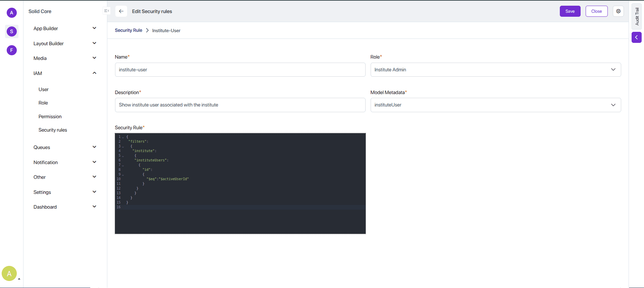Viewport: 644px width, 288px height.
Task: Expand the App Builder menu
Action: pos(65,28)
